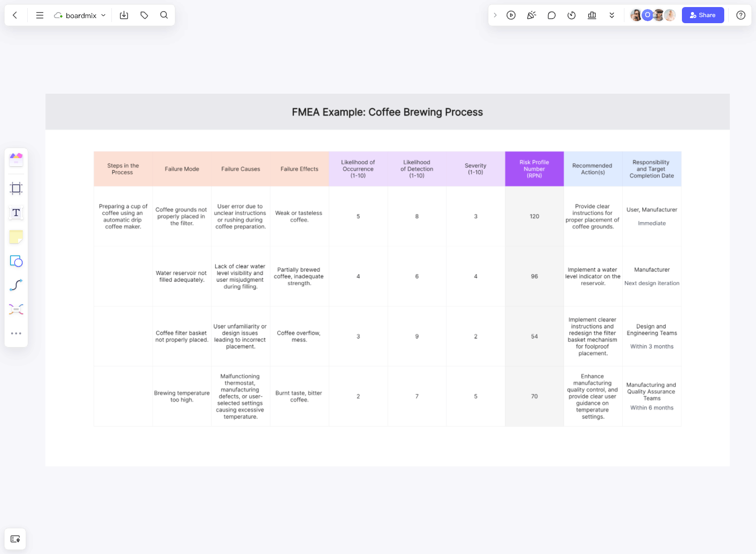756x554 pixels.
Task: Select the 'Steps in the Process' header cell
Action: pyautogui.click(x=123, y=169)
